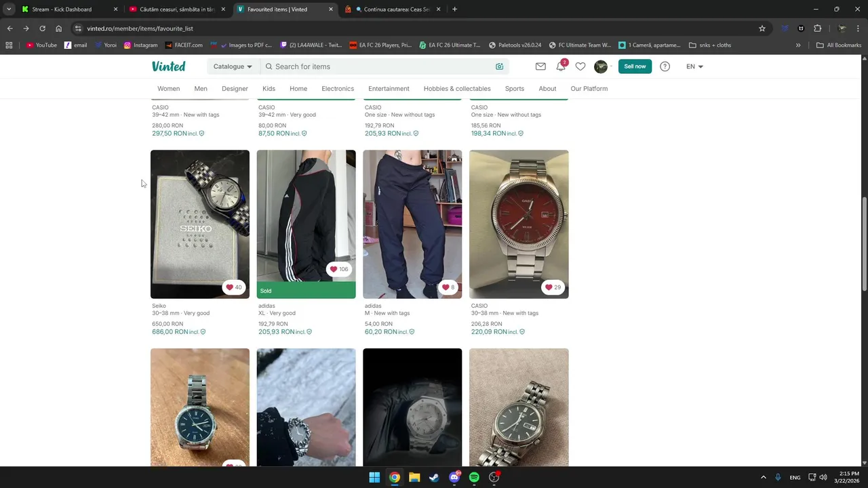Click buyer protection shield next to 297,50 RON
Image resolution: width=868 pixels, height=488 pixels.
coord(201,134)
